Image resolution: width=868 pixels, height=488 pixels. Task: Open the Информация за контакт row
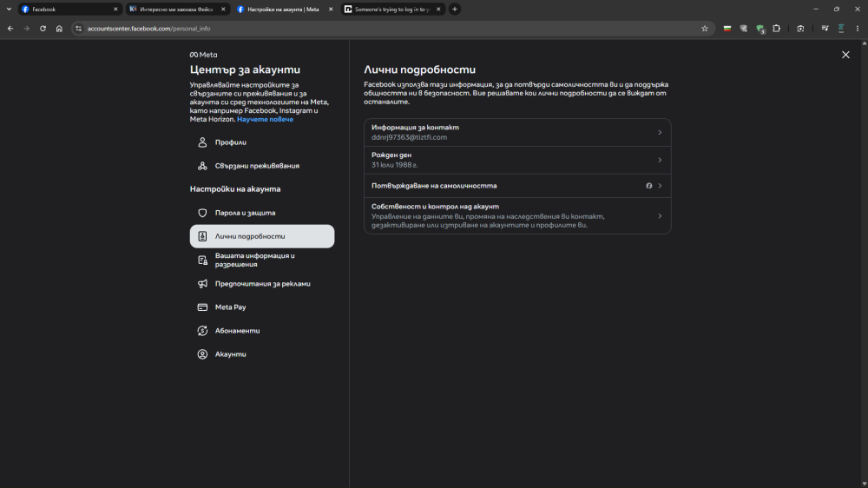(517, 132)
